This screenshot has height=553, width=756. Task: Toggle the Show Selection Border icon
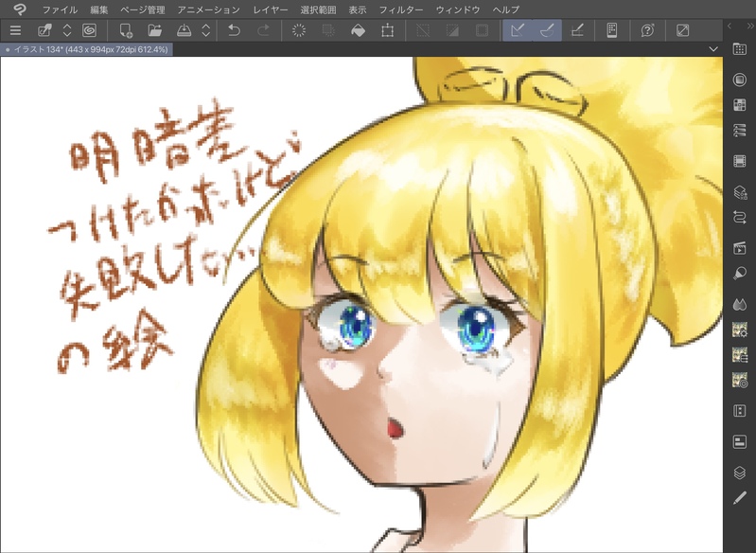[x=482, y=30]
